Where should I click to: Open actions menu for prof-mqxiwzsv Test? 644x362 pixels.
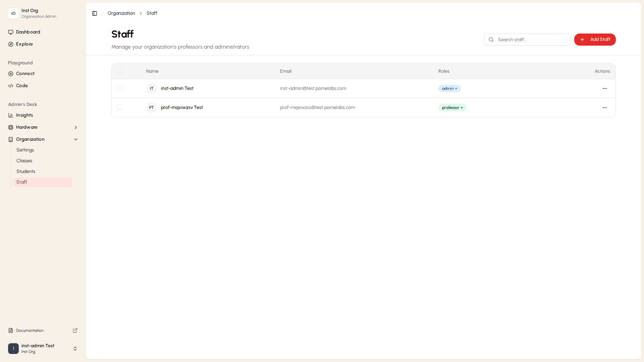coord(605,108)
